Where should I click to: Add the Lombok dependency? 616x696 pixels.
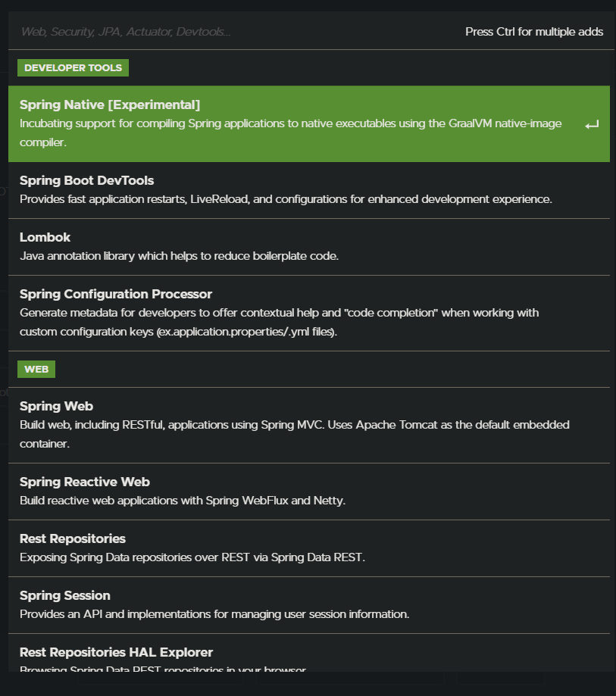[45, 237]
